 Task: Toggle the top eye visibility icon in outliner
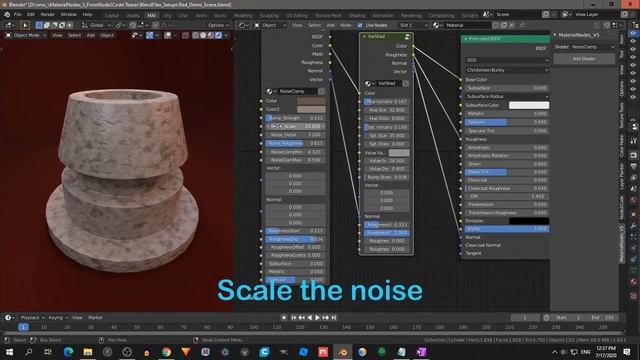tap(633, 33)
